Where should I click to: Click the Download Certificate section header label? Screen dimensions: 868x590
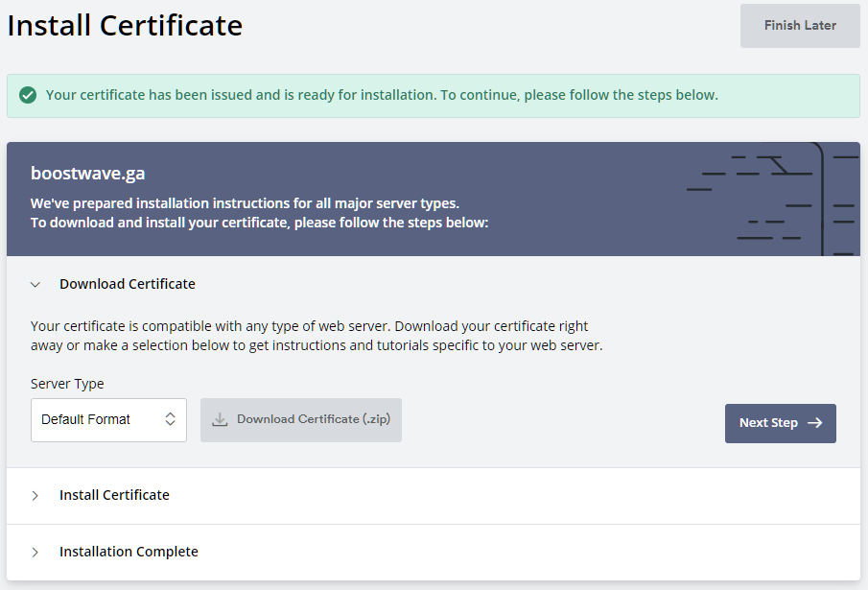(128, 284)
